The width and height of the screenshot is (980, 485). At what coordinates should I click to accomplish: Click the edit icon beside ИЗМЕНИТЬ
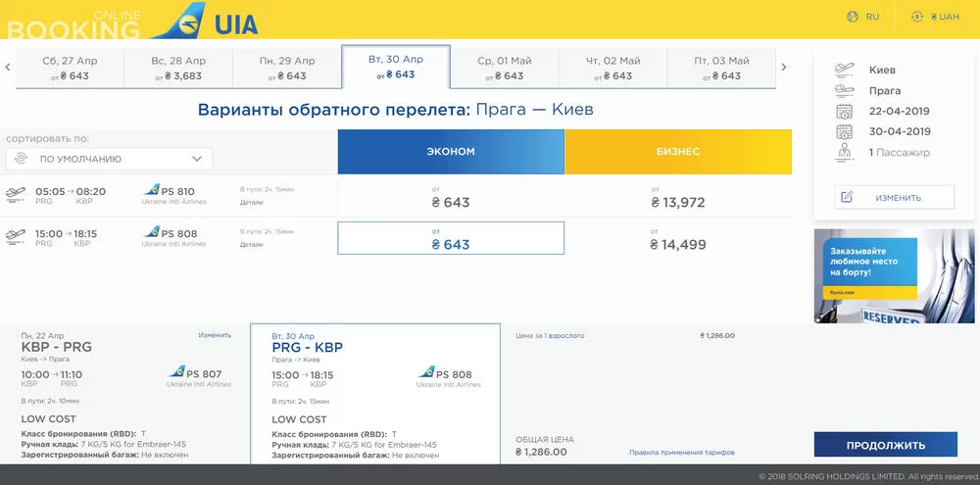[847, 197]
